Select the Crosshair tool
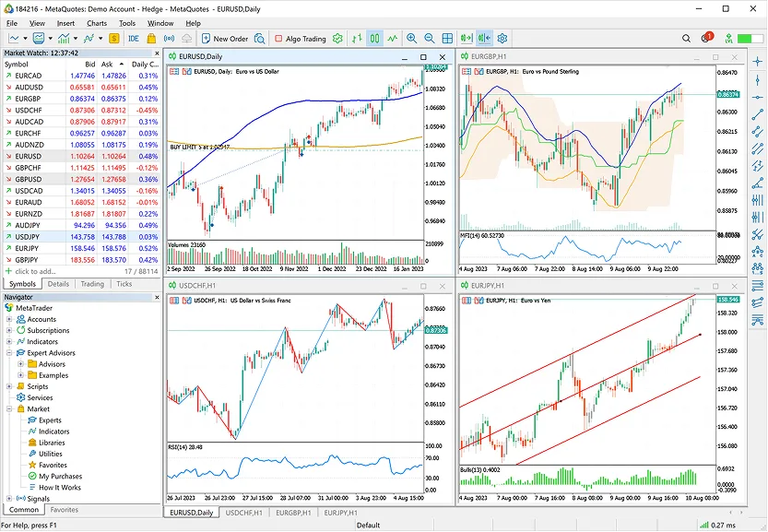The image size is (768, 532). [757, 61]
